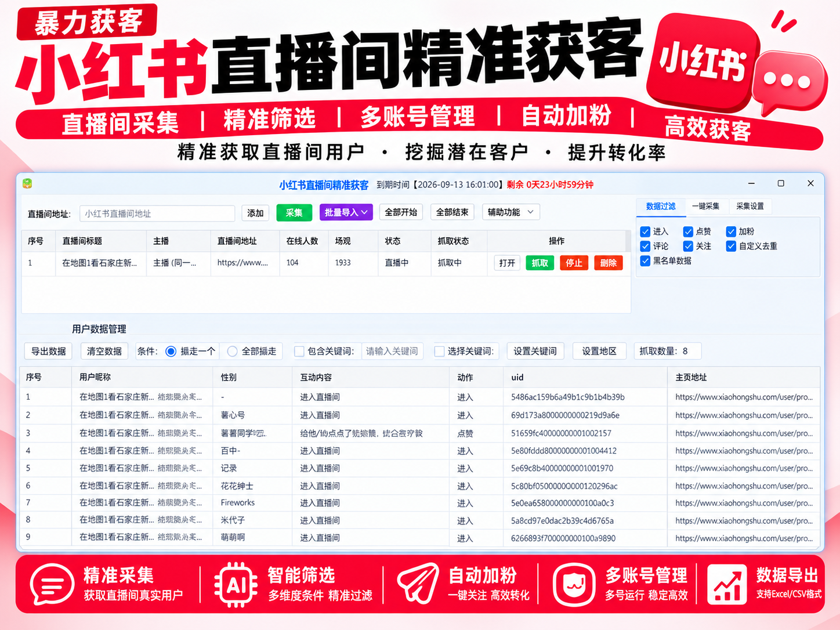The width and height of the screenshot is (840, 630).
Task: Toggle the 评论 filter checkbox
Action: 645,246
